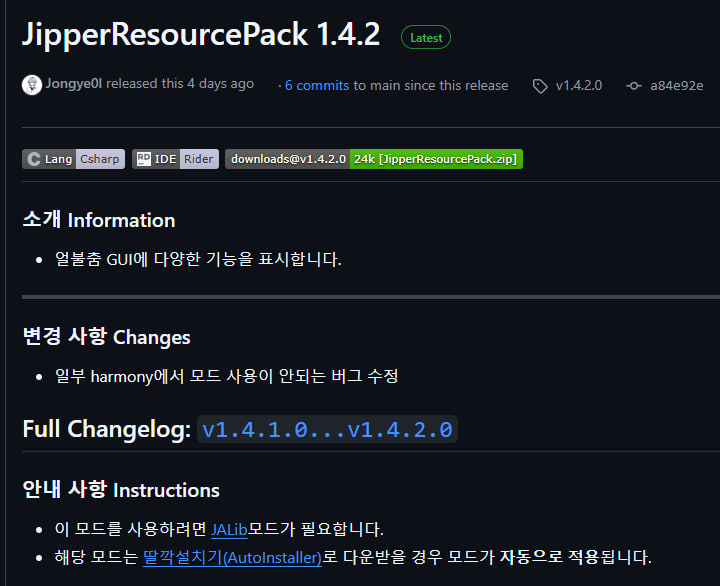Open the v1.4.2.0 tag link
Image resolution: width=720 pixels, height=586 pixels.
579,85
